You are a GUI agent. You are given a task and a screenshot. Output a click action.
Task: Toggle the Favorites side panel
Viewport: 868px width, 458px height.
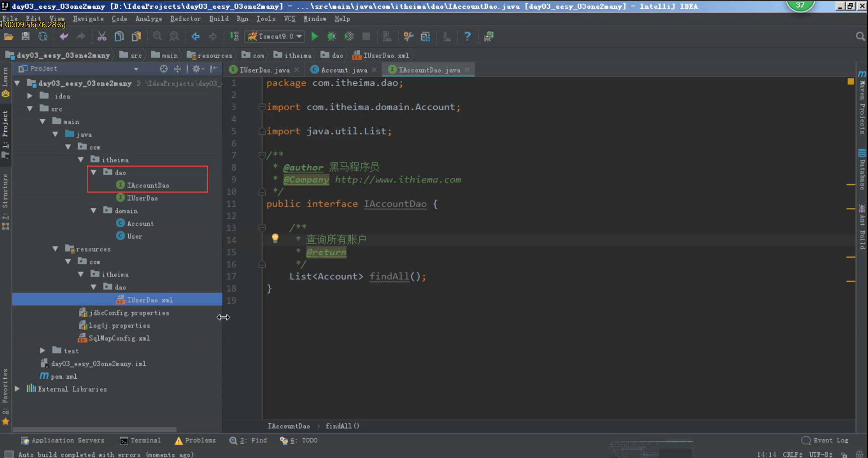(x=5, y=393)
